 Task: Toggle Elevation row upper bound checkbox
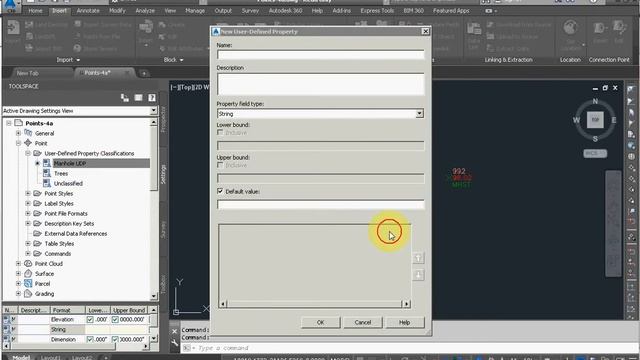click(115, 320)
